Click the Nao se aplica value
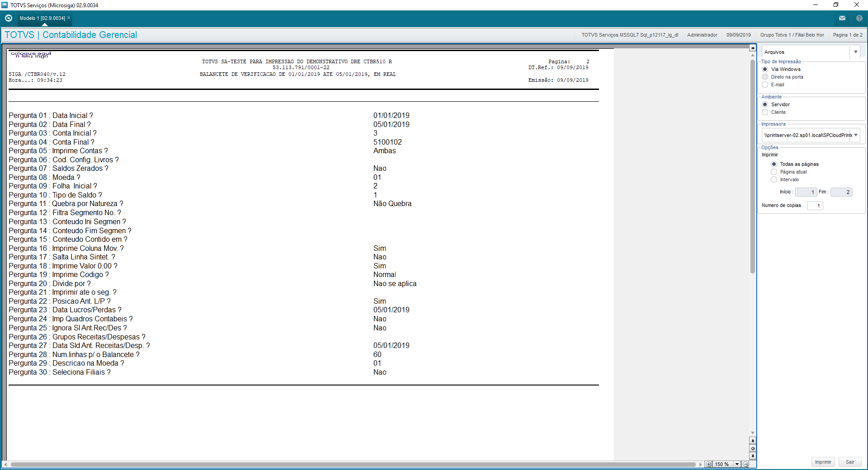The width and height of the screenshot is (868, 470). (395, 284)
